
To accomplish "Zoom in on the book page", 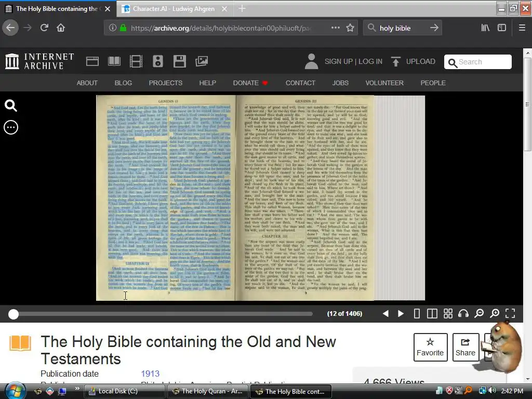I will pyautogui.click(x=495, y=313).
